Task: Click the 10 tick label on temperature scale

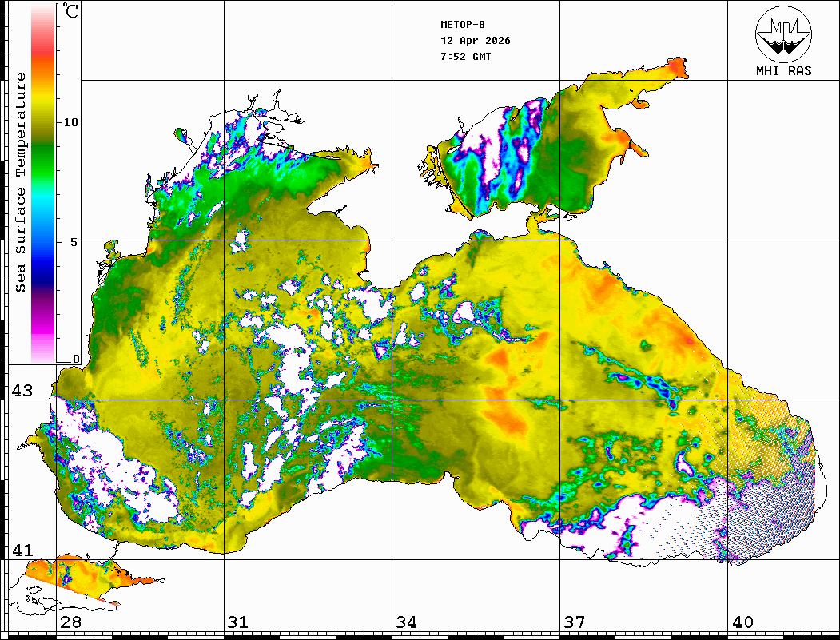Action: (x=71, y=122)
